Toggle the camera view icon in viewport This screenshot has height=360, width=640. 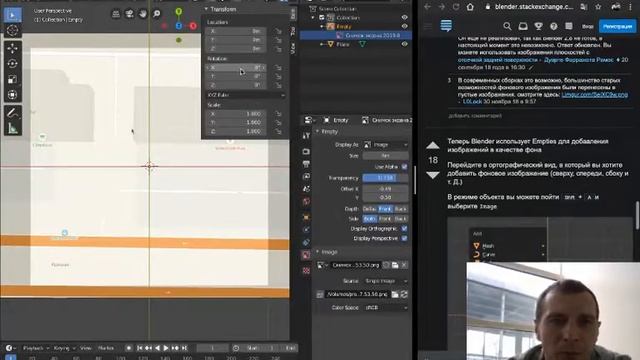coord(129,14)
